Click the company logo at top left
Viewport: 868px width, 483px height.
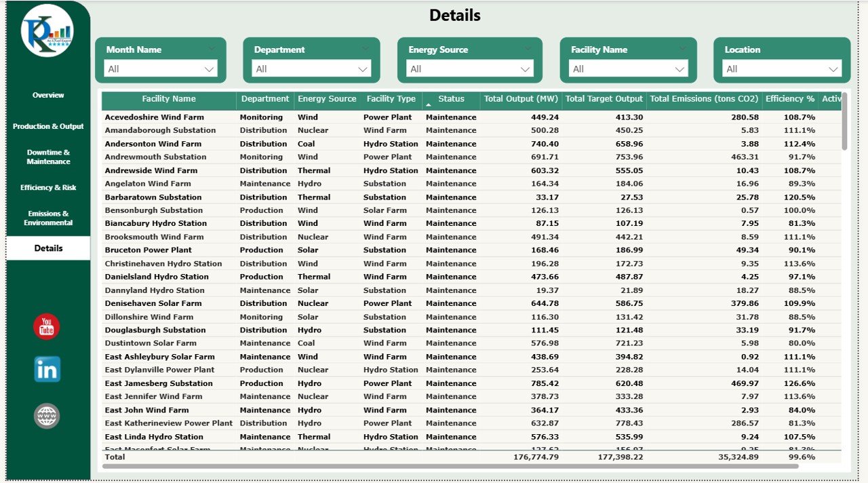47,31
